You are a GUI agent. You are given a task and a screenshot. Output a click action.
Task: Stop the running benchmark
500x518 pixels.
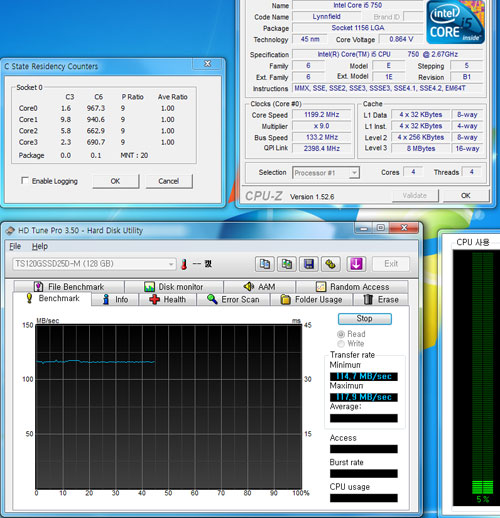tap(364, 319)
